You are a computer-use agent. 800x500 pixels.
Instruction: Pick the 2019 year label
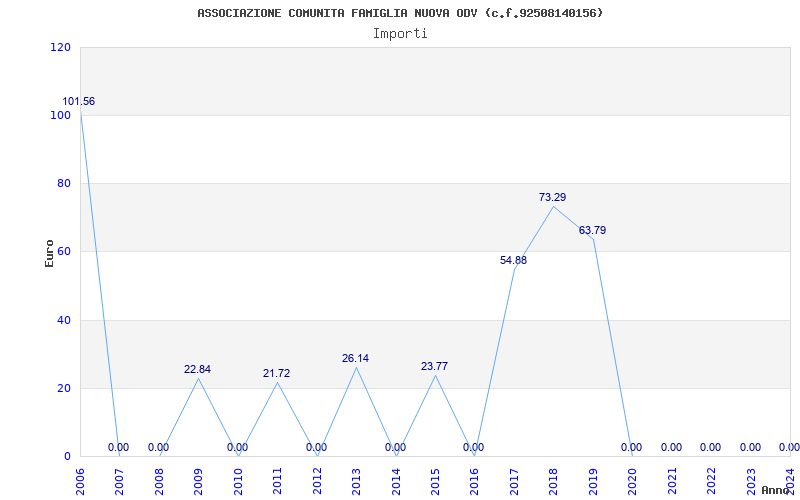point(593,482)
